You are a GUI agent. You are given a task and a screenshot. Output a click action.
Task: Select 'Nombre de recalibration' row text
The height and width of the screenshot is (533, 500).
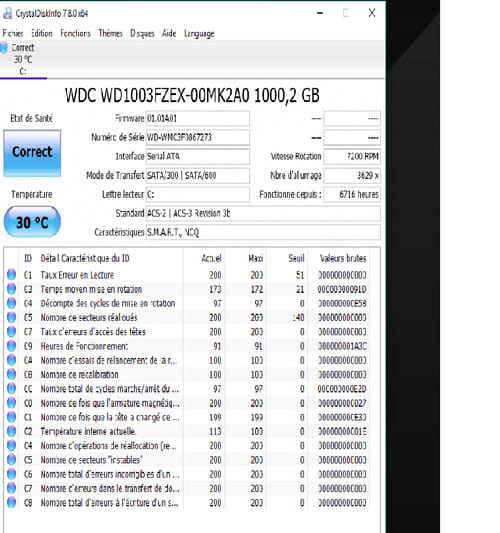point(80,375)
